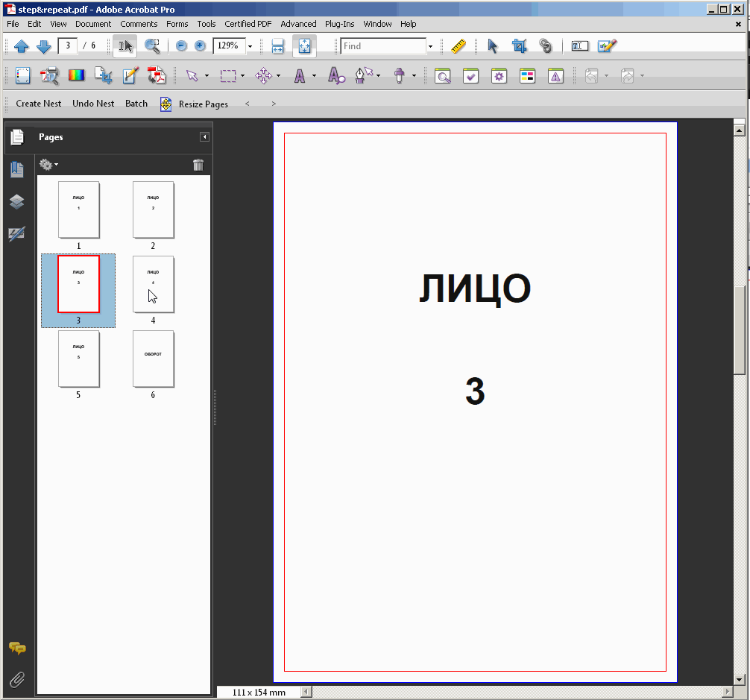Open the warning triangle navigator icon
This screenshot has height=700, width=750.
pos(555,76)
